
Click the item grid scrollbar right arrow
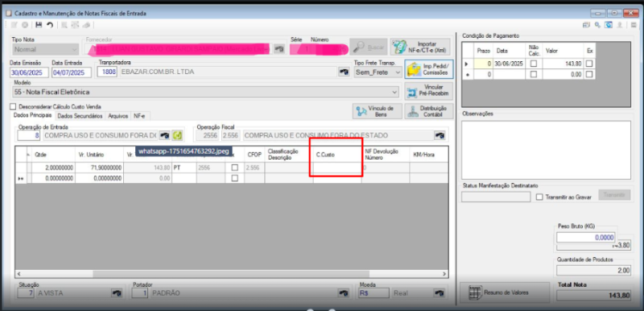(444, 273)
